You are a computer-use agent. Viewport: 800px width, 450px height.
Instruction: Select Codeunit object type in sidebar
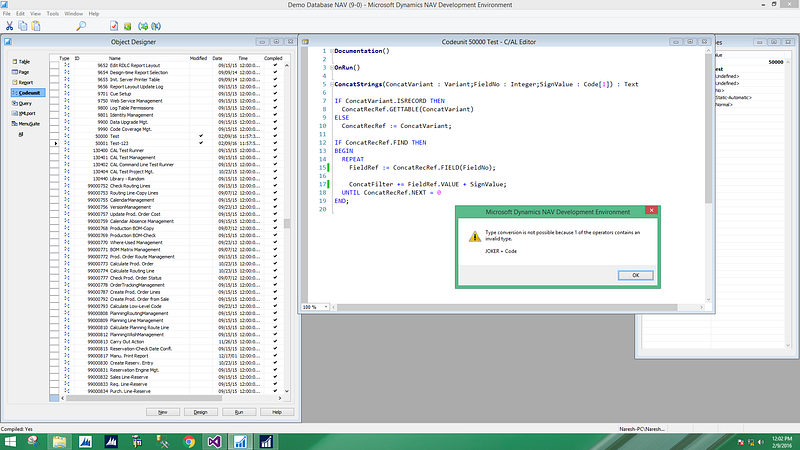click(x=28, y=93)
